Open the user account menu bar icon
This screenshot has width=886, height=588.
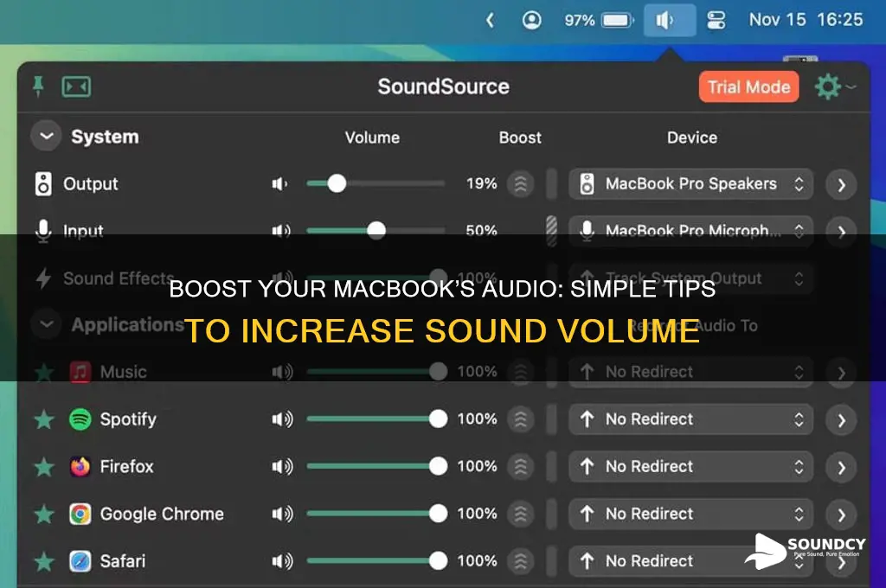[x=531, y=21]
